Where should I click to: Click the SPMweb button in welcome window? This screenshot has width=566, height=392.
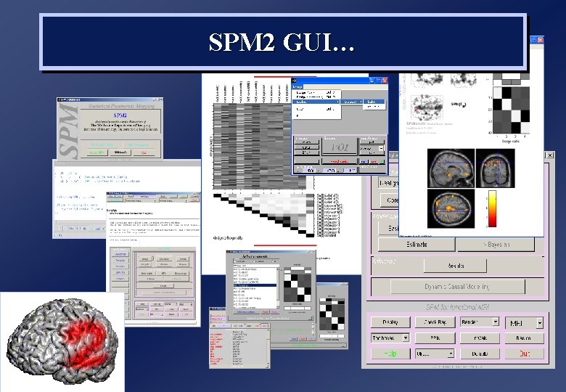pyautogui.click(x=120, y=152)
